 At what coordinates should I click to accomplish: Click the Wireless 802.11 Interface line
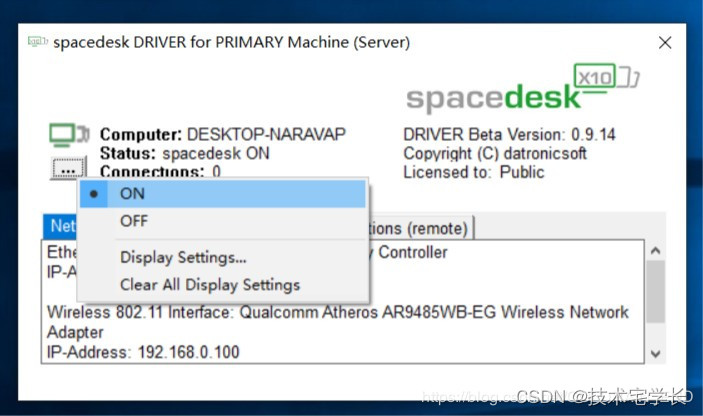338,312
